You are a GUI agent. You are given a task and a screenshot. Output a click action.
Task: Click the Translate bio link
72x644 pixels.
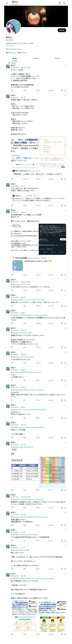(x=10, y=46)
